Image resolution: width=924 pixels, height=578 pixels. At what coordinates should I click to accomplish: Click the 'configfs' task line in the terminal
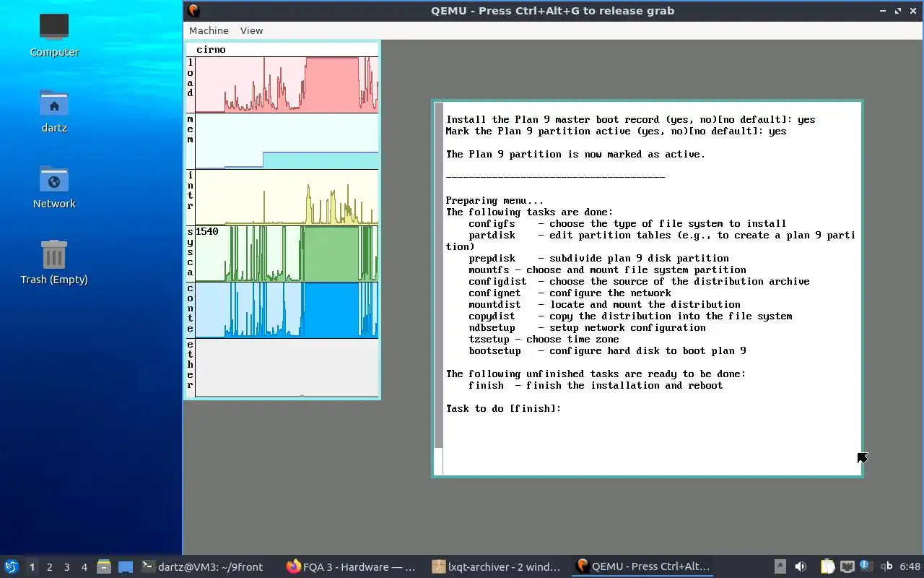[x=627, y=224]
